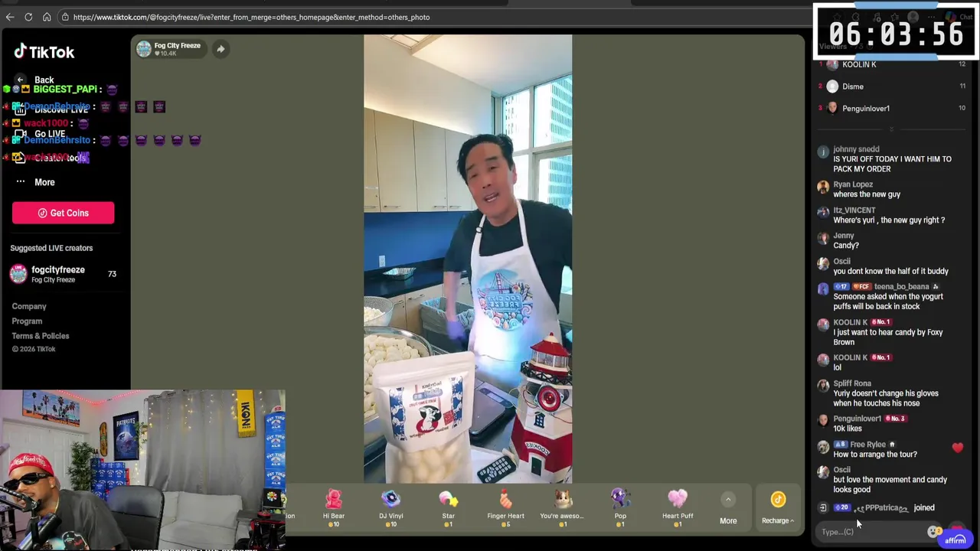Click Free Rylee's tour question message
Image resolution: width=980 pixels, height=551 pixels.
pyautogui.click(x=875, y=455)
